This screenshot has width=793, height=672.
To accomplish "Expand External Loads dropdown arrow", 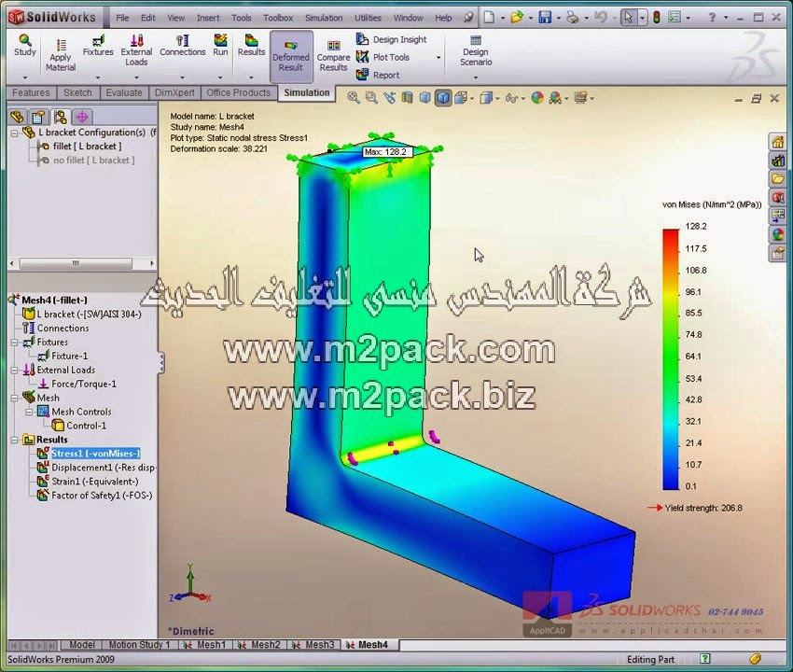I will tap(136, 77).
